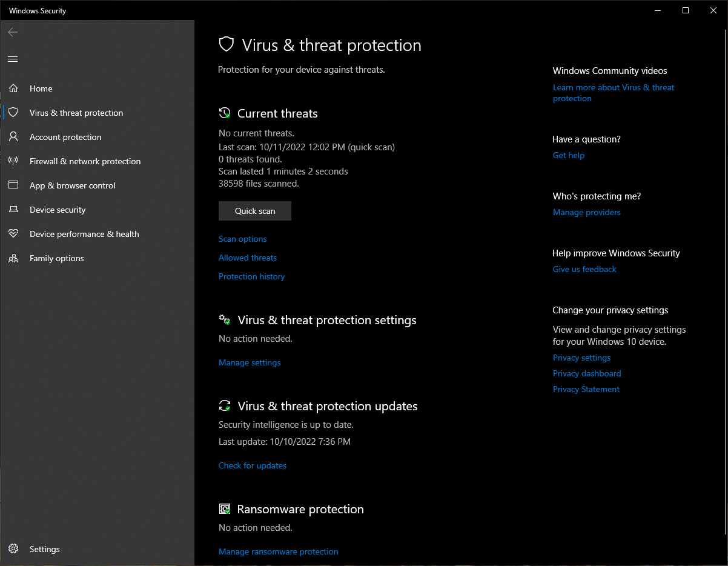Click the back arrow at top left
This screenshot has width=728, height=566.
click(x=13, y=32)
